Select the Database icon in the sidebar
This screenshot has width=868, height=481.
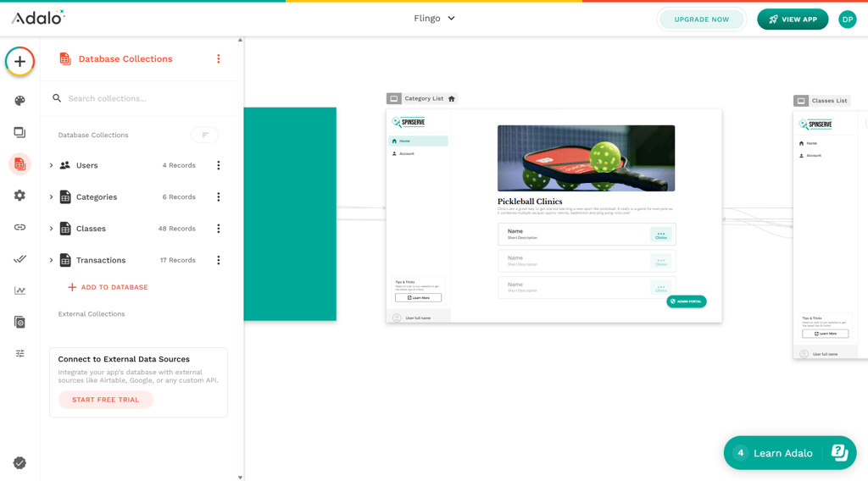coord(20,164)
